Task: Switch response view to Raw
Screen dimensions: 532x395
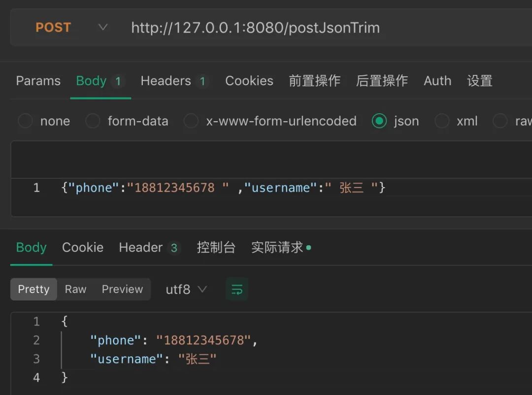Action: (75, 289)
